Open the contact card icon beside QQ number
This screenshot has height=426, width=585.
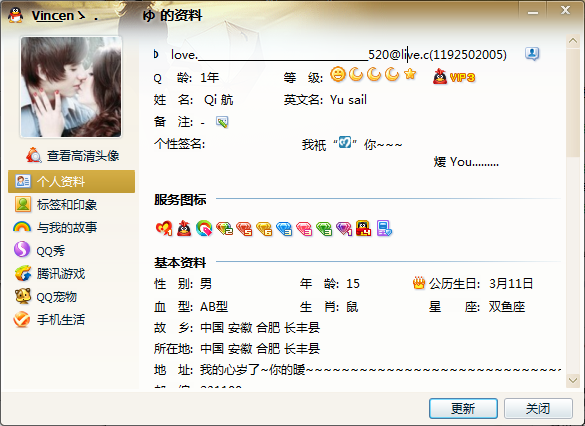[532, 54]
